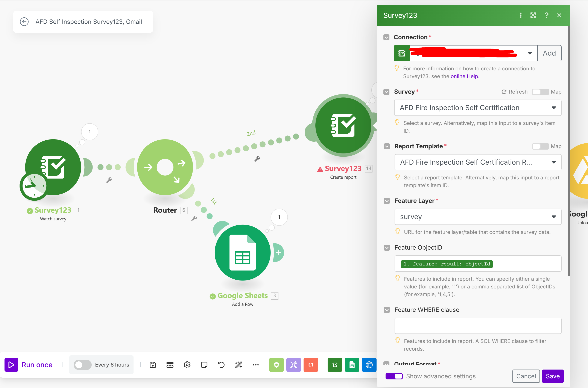Image resolution: width=588 pixels, height=388 pixels.
Task: Toggle the Report Template Map switch
Action: (540, 146)
